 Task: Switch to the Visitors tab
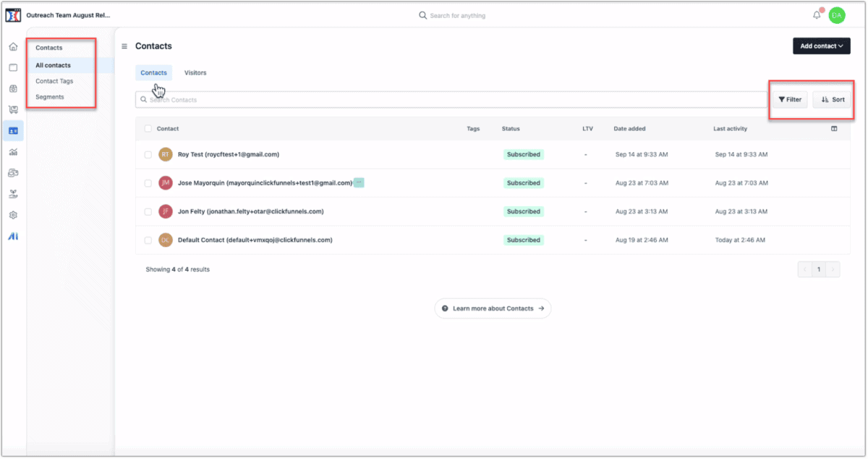click(x=195, y=72)
